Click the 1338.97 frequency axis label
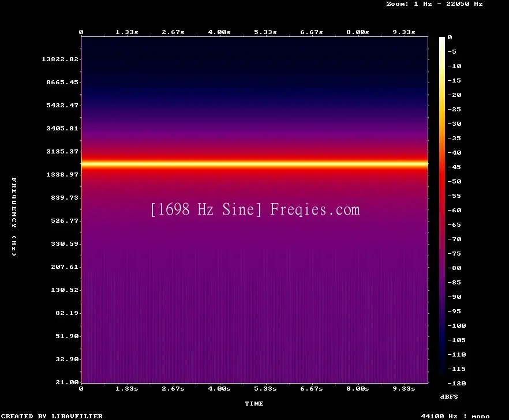This screenshot has height=420, width=509. [62, 174]
